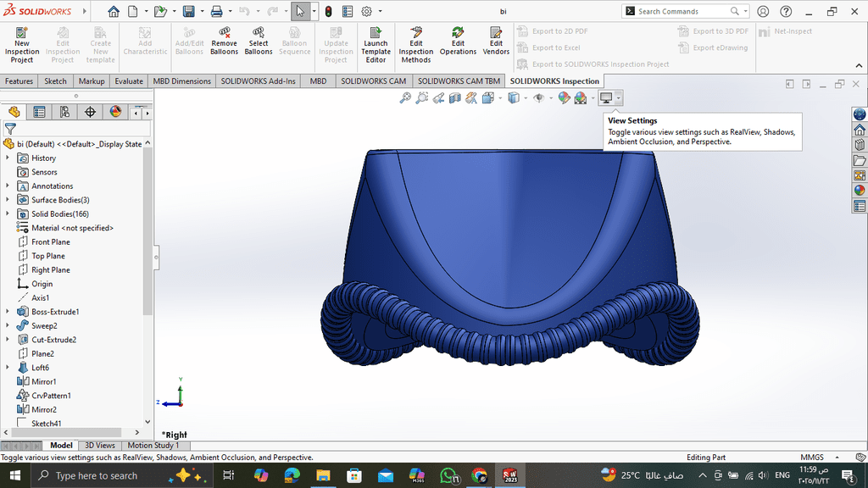Expand the Boss-Extrude1 feature node

8,312
